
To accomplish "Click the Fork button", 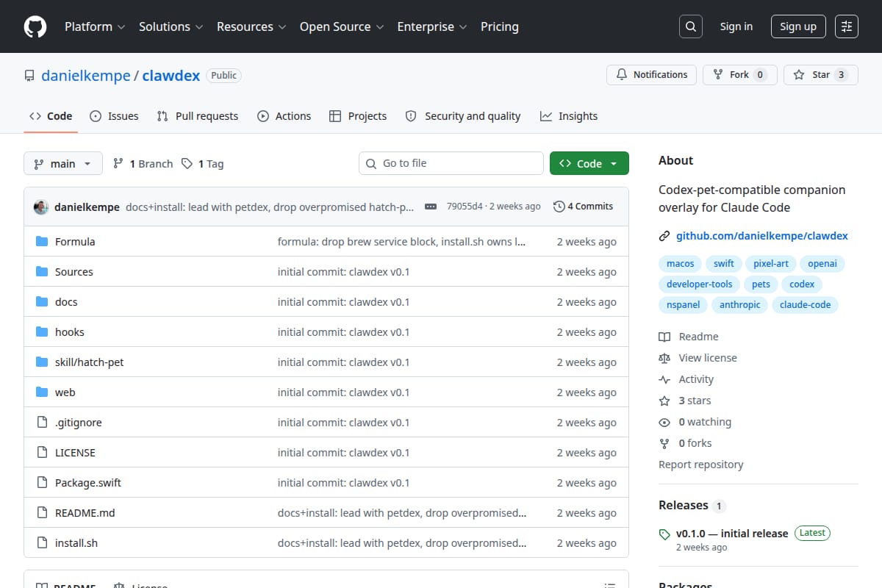I will point(740,75).
